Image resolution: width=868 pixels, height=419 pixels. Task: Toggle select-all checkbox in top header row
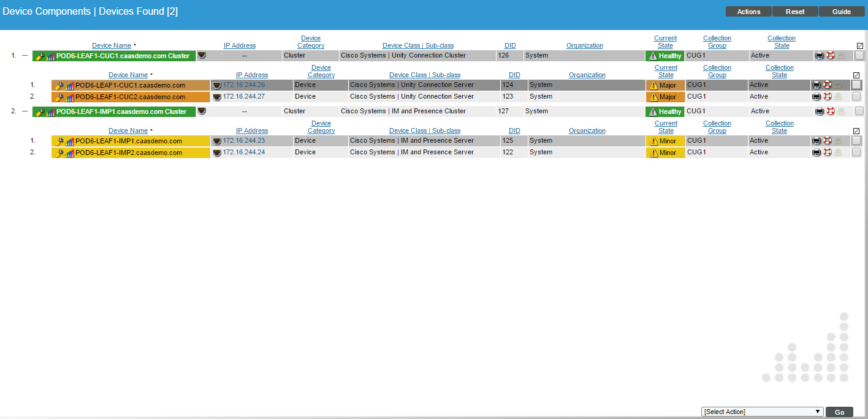(859, 46)
